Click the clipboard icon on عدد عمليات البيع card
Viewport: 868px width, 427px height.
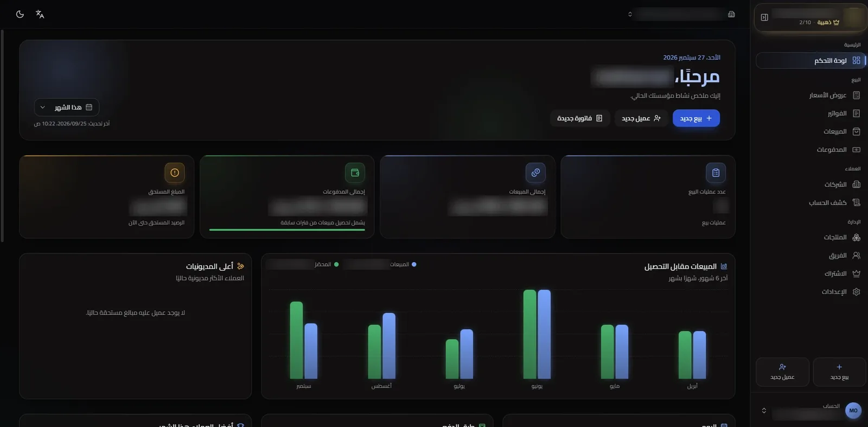[716, 173]
